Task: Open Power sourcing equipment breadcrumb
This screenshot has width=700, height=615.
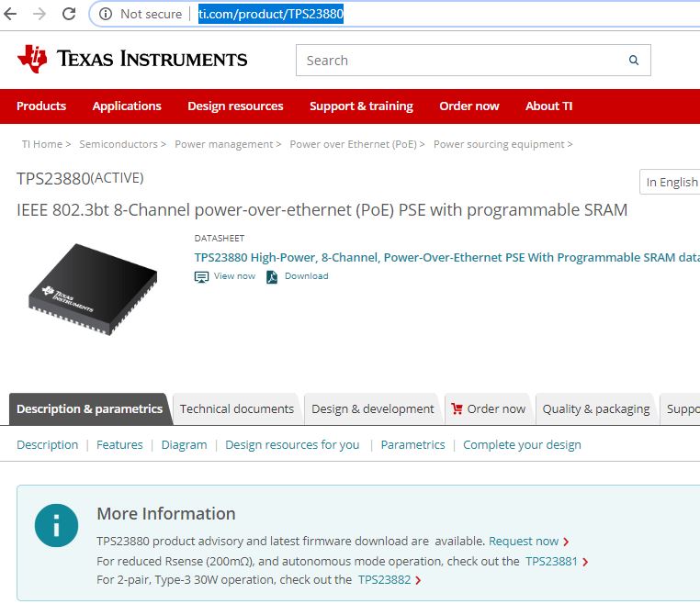Action: click(x=499, y=144)
